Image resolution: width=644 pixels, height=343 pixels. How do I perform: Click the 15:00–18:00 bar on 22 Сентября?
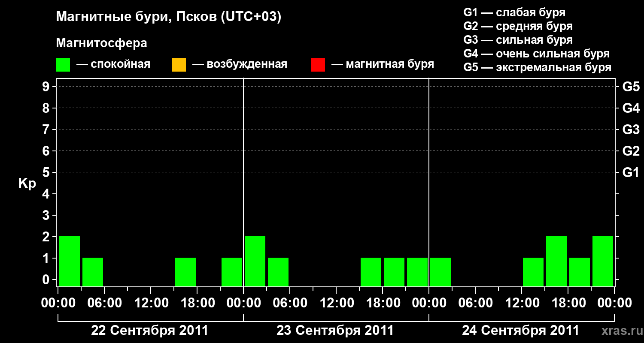click(185, 272)
